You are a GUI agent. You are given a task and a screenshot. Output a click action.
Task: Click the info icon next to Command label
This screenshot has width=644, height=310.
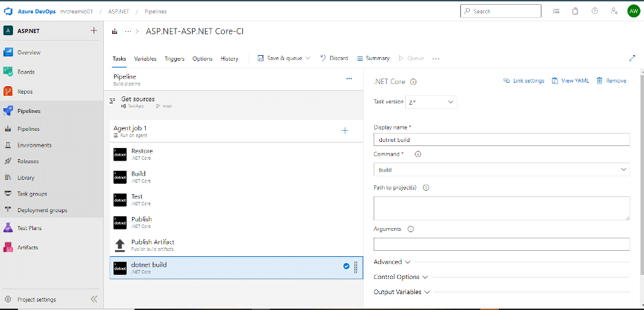418,154
